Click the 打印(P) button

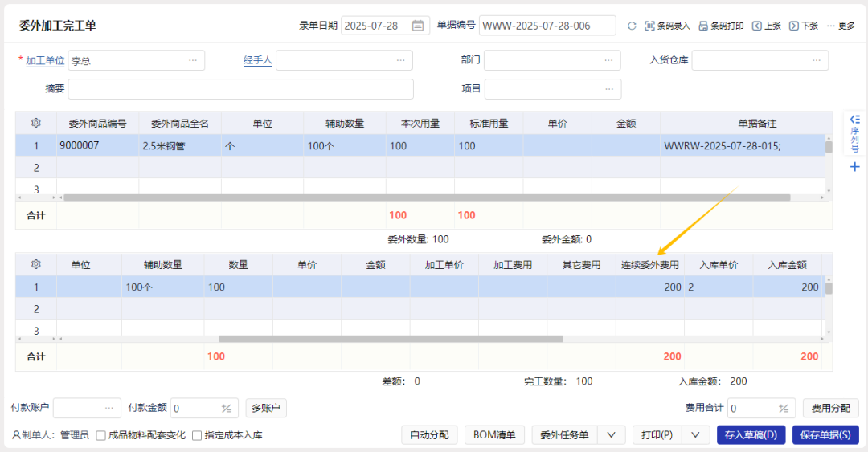pos(657,435)
